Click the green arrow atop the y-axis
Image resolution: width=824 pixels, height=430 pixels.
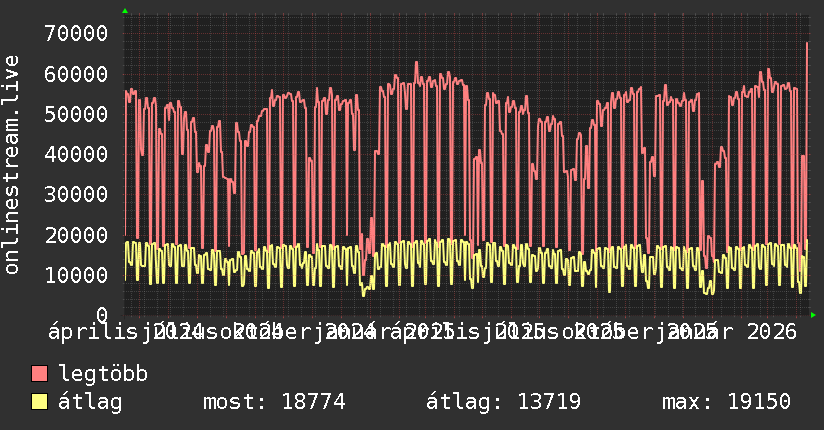tap(125, 11)
